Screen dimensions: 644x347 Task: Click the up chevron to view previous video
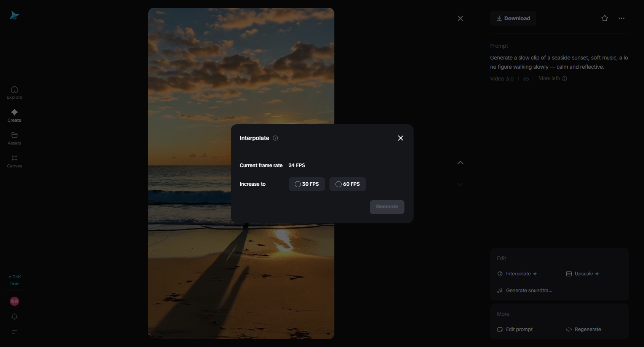[x=460, y=163]
